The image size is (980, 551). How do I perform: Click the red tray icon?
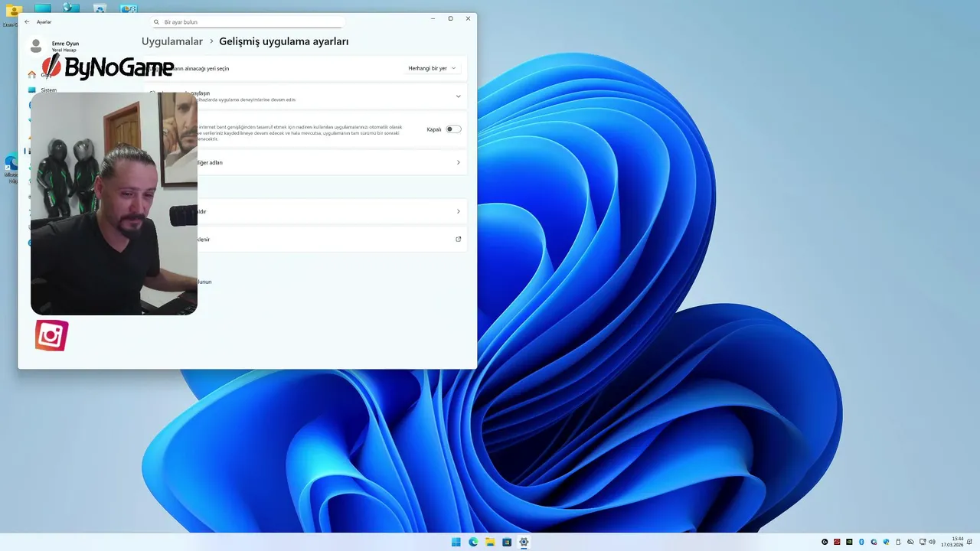(x=837, y=542)
